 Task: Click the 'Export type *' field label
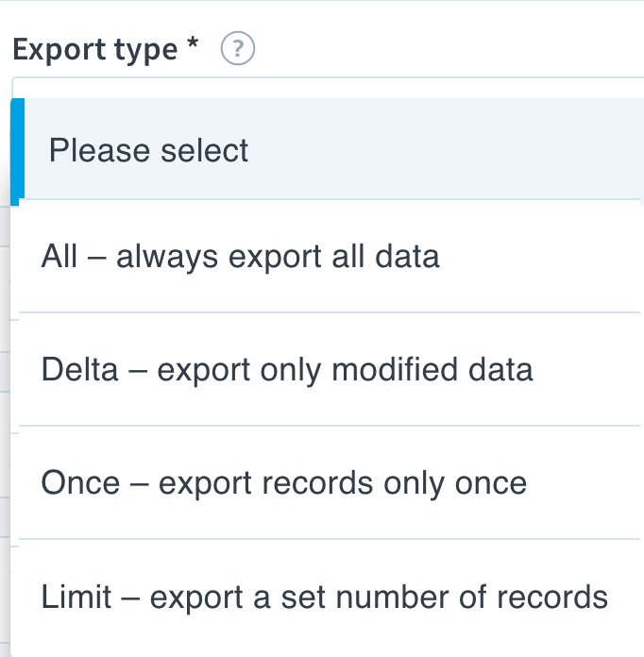click(x=105, y=49)
